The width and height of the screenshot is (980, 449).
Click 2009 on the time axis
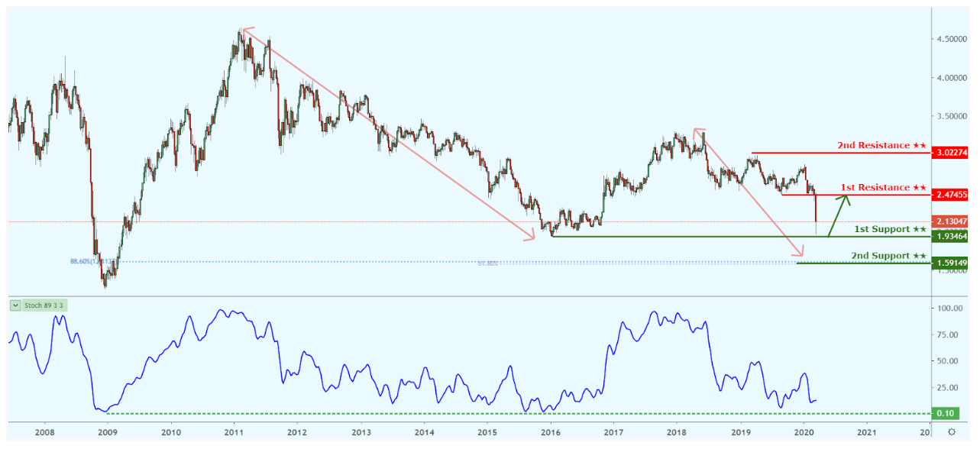click(108, 432)
